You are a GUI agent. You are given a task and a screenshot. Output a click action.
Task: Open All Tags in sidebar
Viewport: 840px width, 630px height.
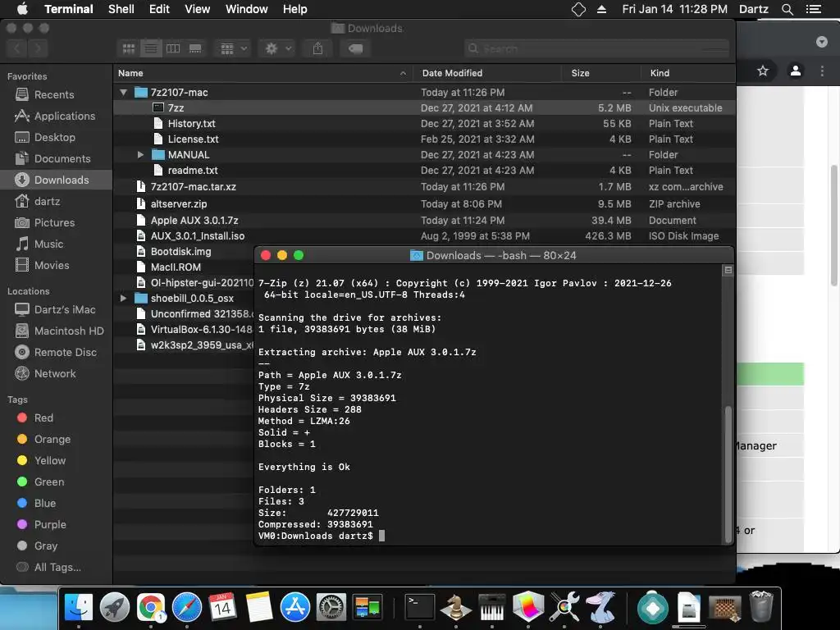pos(57,568)
